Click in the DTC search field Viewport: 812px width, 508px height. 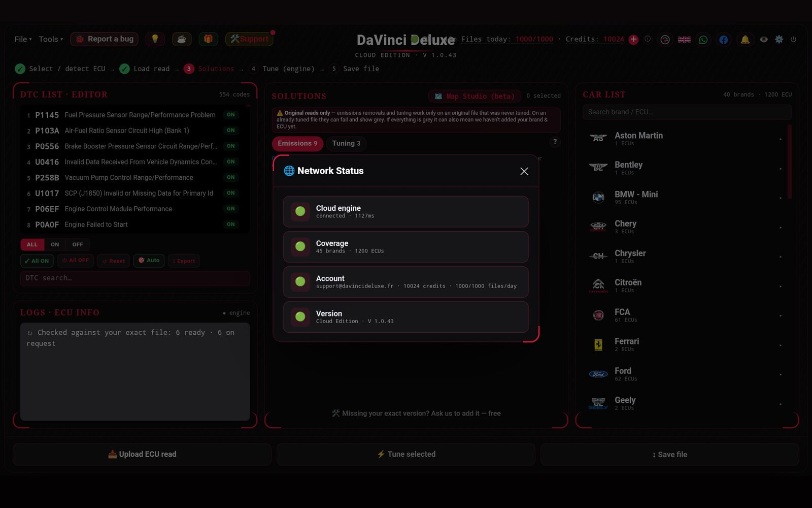pos(135,278)
